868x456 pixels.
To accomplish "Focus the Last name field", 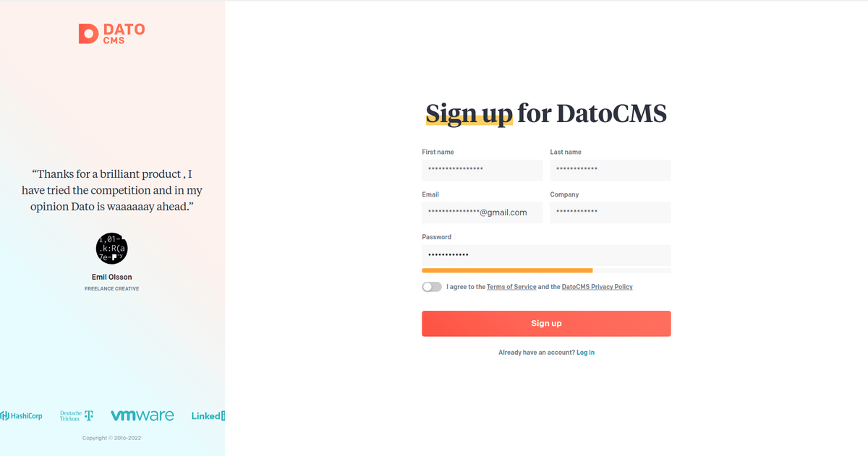I will pos(610,171).
